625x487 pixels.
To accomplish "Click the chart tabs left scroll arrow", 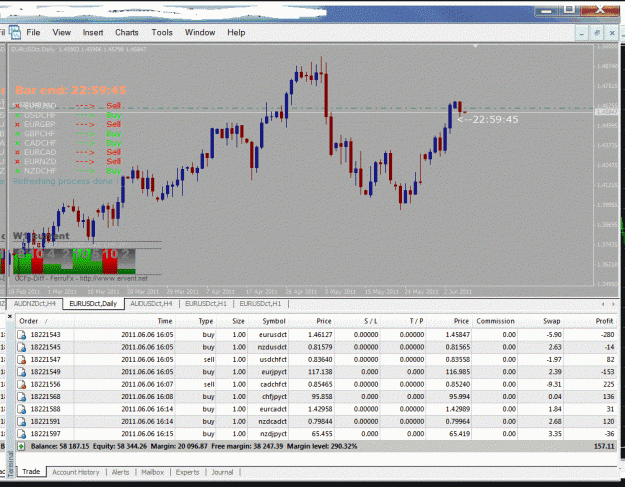I will (x=603, y=304).
